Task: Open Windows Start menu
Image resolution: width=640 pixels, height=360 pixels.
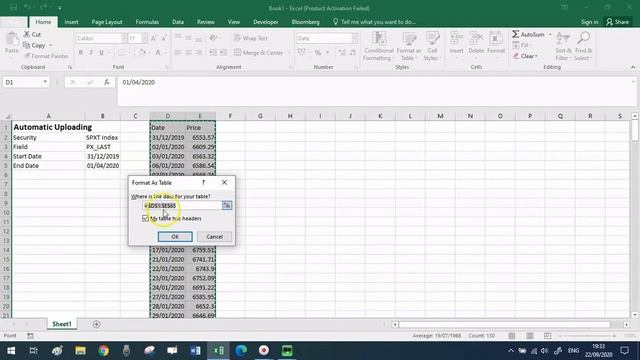Action: point(11,351)
